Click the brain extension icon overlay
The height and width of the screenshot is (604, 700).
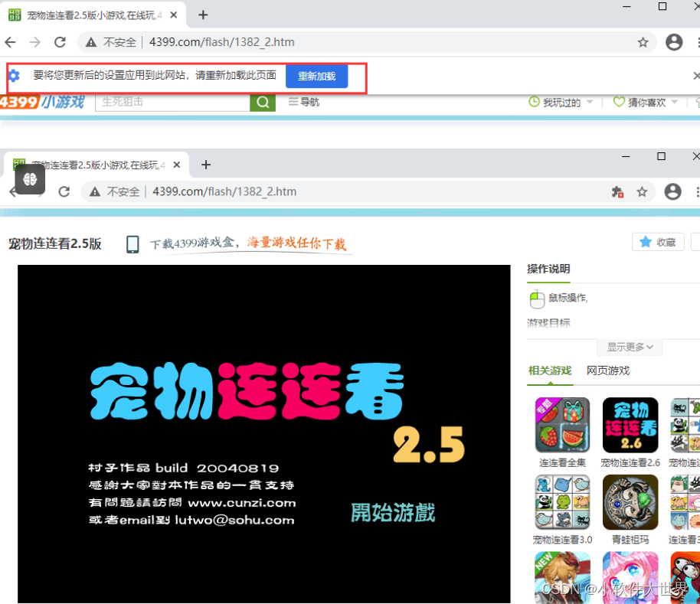[30, 179]
